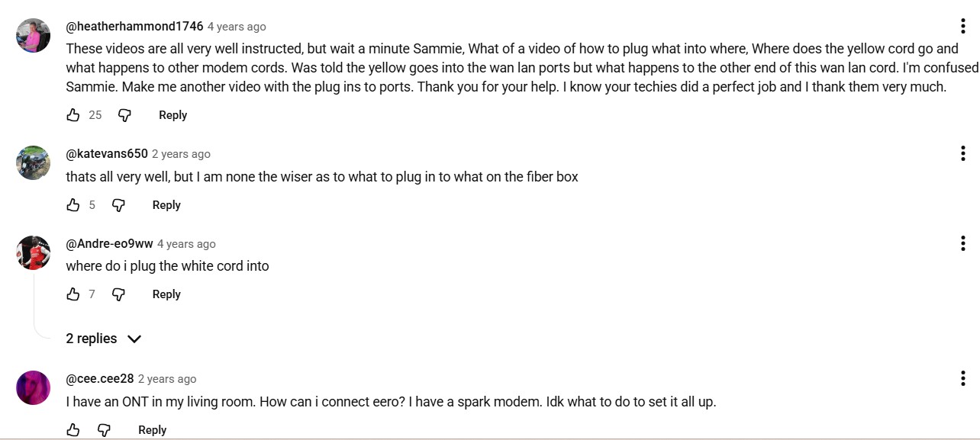The height and width of the screenshot is (440, 980).
Task: Click the @katevans650 profile avatar
Action: (34, 163)
